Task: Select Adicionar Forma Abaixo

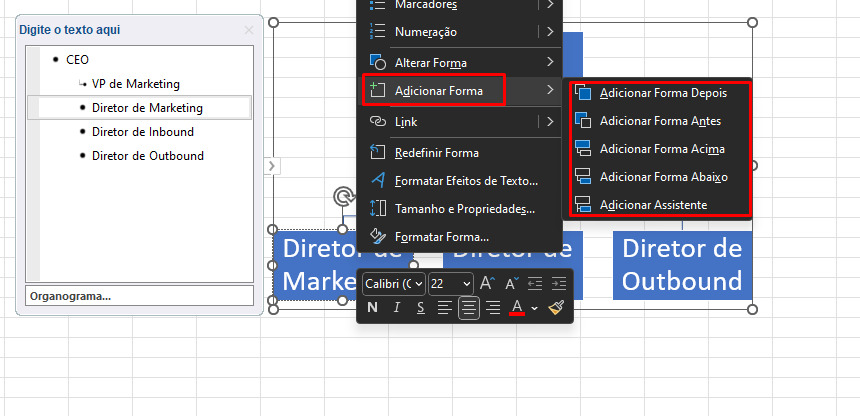Action: [x=659, y=177]
